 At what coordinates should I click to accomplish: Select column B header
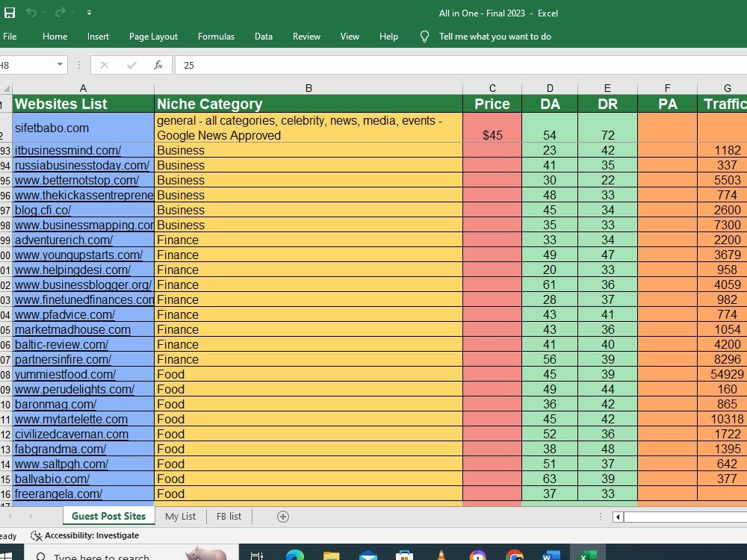point(309,88)
